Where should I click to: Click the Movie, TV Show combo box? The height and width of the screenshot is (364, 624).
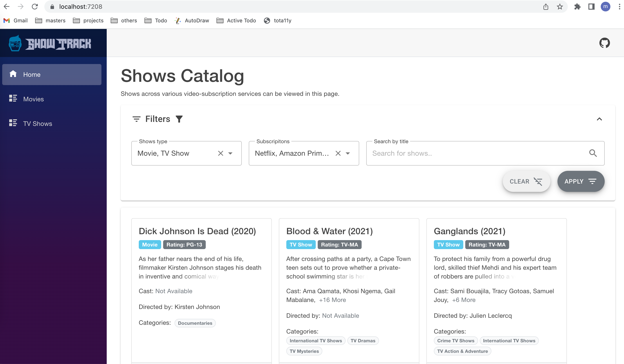pos(186,153)
